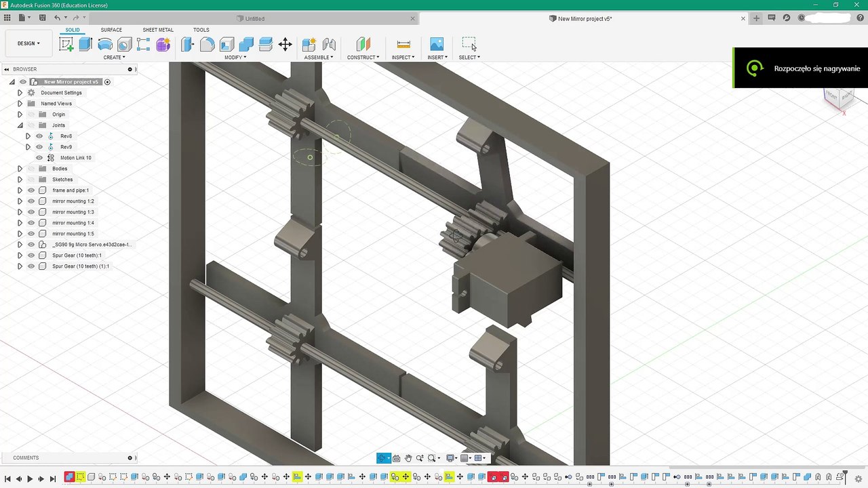Open the INSPECT dropdown menu
Screen dimensions: 868x488
403,58
